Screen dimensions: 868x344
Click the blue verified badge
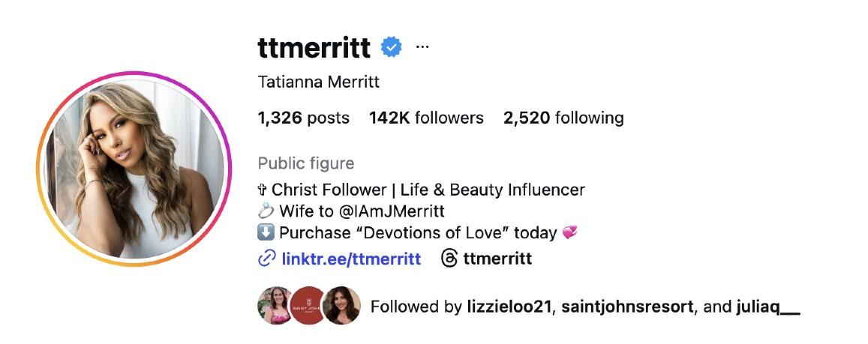[x=391, y=47]
